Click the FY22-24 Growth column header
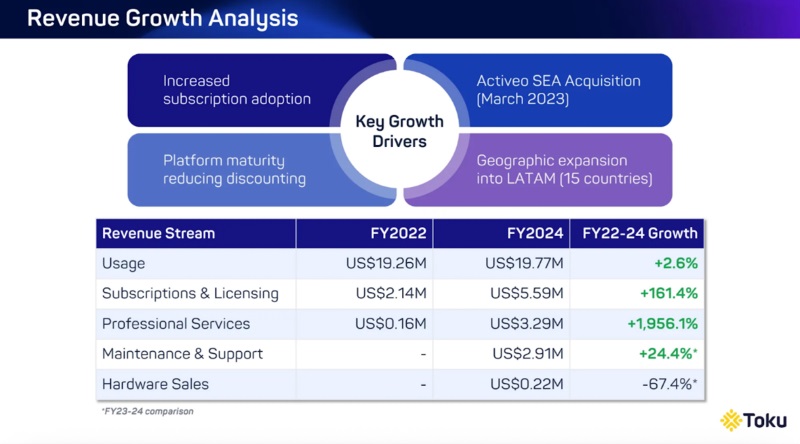The height and width of the screenshot is (444, 800). click(x=640, y=234)
